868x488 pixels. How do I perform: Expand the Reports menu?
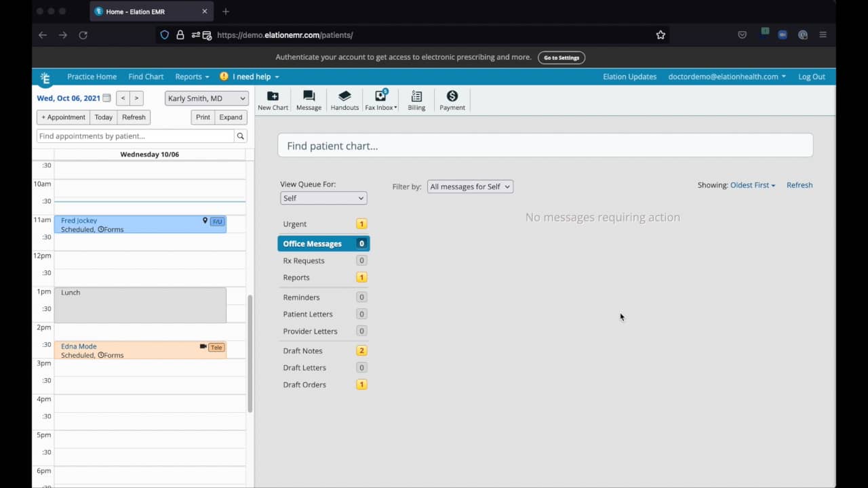pyautogui.click(x=192, y=77)
